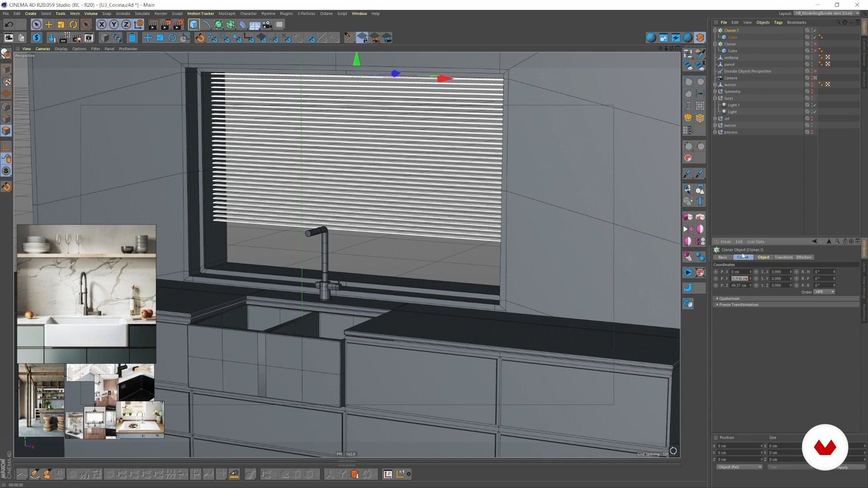Click the Axis L-shape icon in left sidebar
This screenshot has height=488, width=868.
tap(6, 146)
